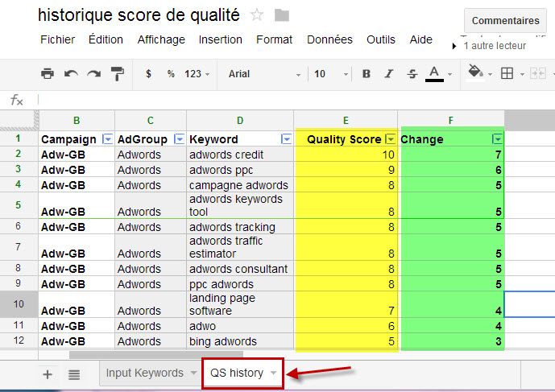Open the Outils menu

pos(381,39)
